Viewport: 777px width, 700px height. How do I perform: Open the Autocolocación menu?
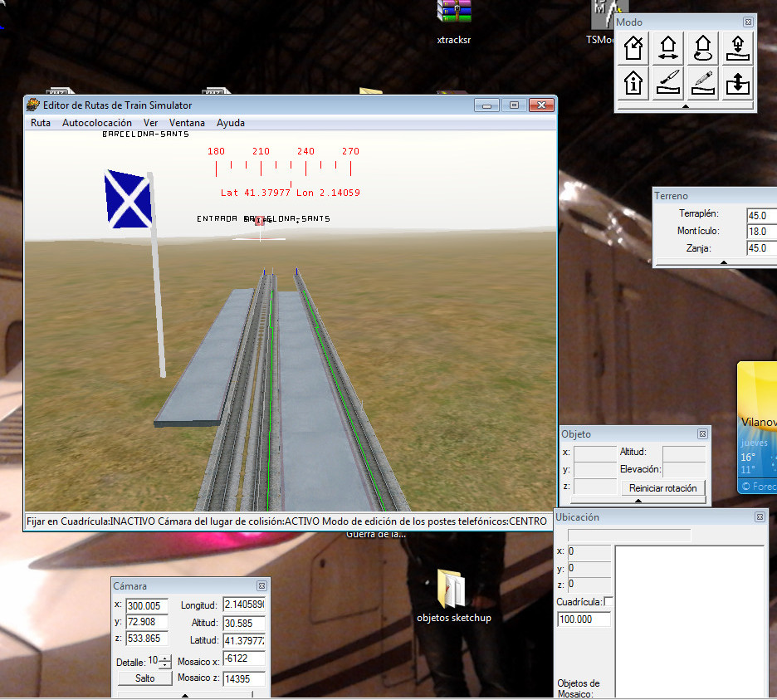tap(96, 123)
